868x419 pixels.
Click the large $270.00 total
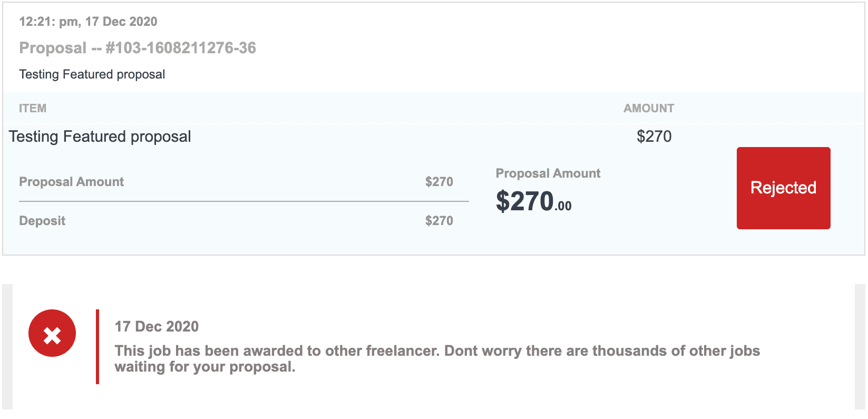point(533,201)
